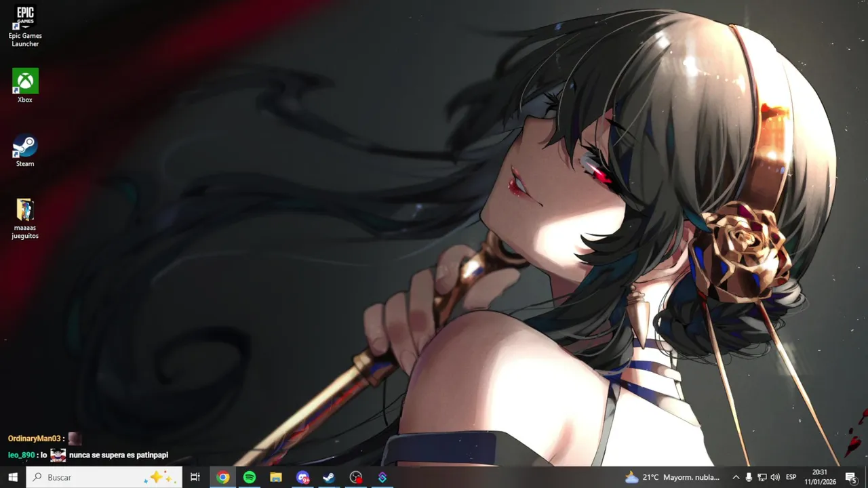Open network settings from the system tray
The image size is (868, 488).
coord(762,477)
